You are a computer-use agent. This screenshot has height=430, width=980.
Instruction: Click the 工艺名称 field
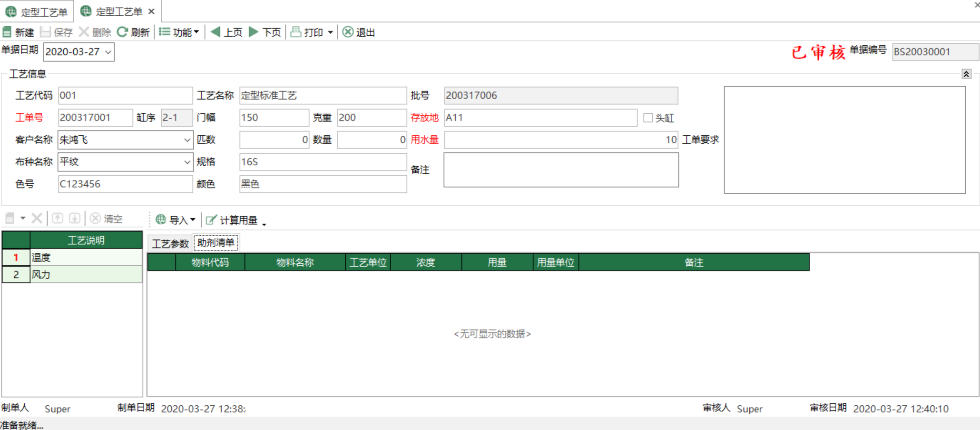click(323, 95)
